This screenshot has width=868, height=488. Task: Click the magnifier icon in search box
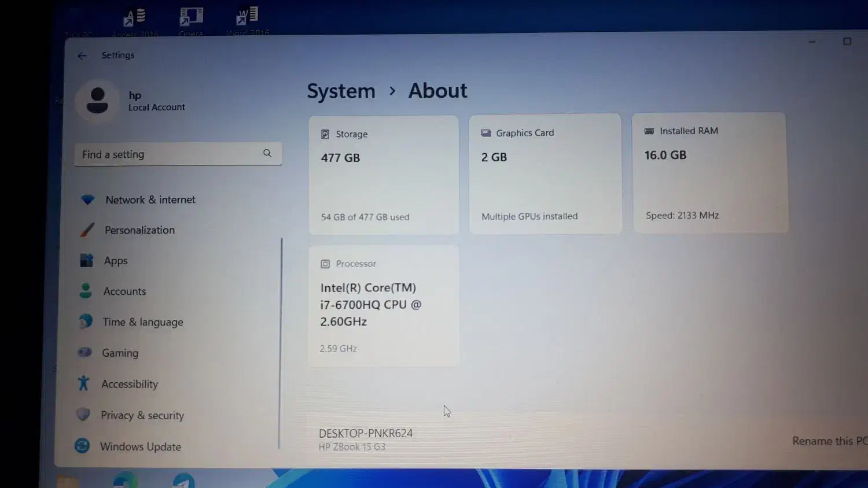tap(267, 153)
